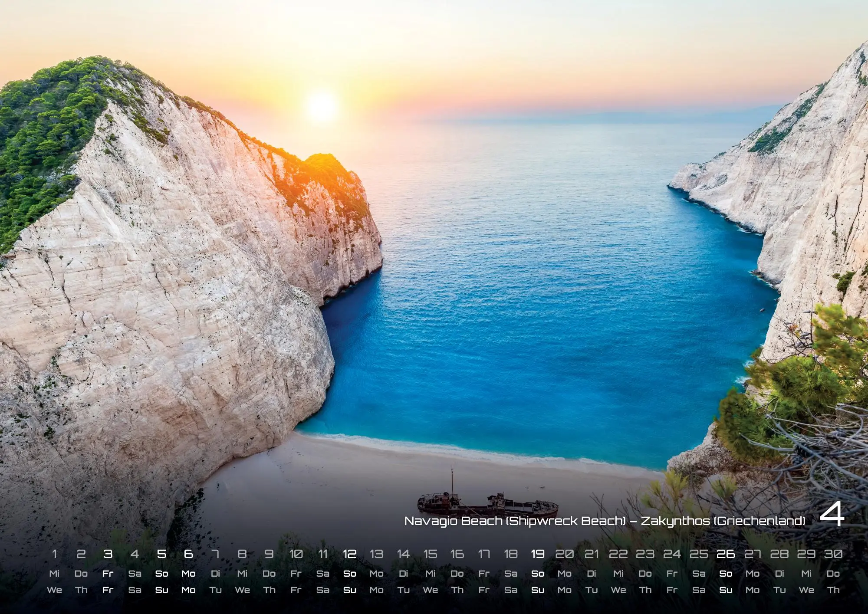Select the bold date 26
Image resolution: width=868 pixels, height=614 pixels.
point(726,554)
